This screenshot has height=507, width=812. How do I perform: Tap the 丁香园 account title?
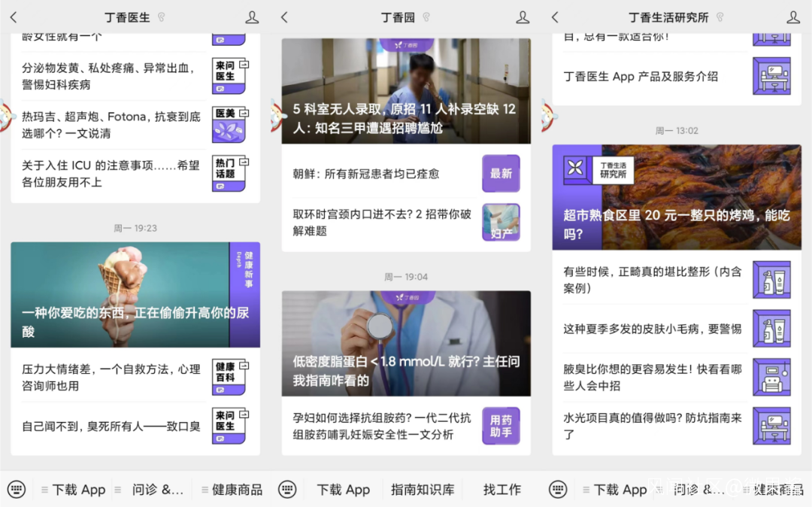point(398,17)
